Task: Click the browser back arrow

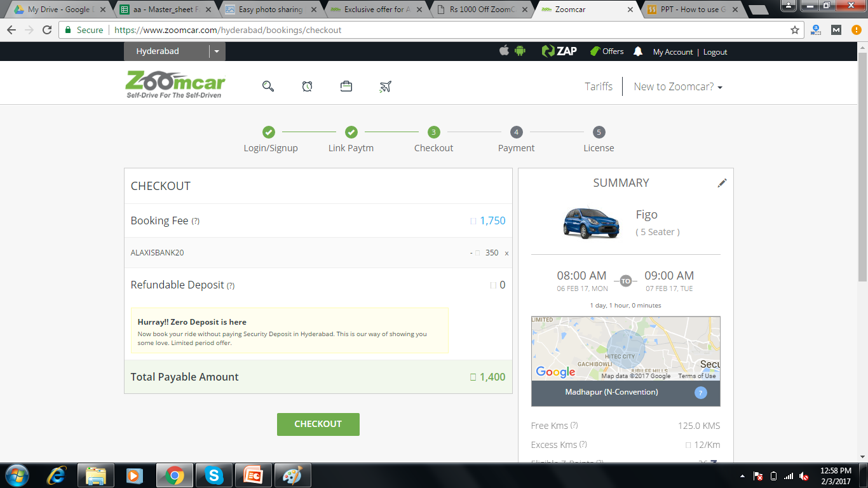Action: tap(11, 30)
